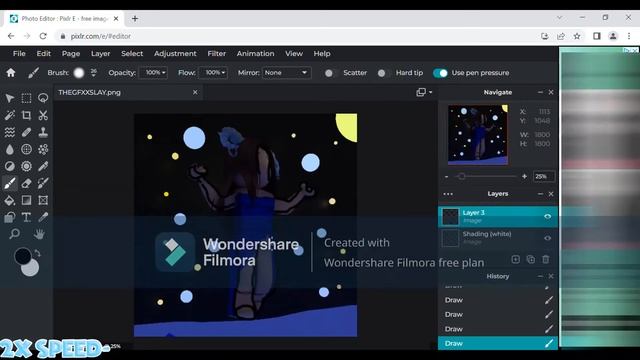The image size is (640, 360).
Task: Open the brush preset picker
Action: point(79,73)
